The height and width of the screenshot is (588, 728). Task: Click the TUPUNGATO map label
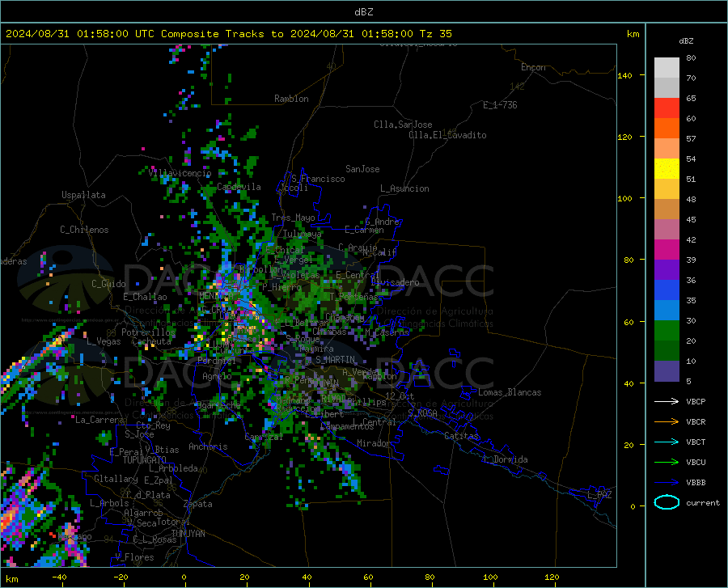click(145, 460)
